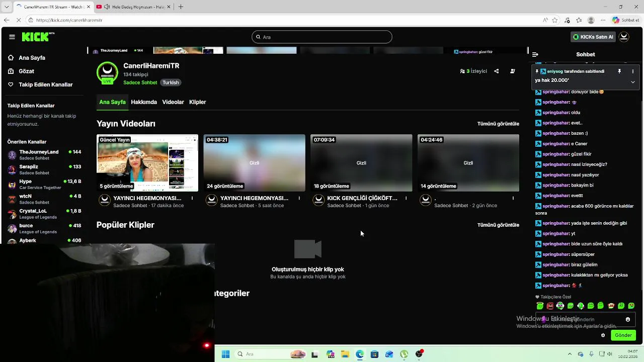Open the Windows Start menu
644x362 pixels.
point(225,354)
